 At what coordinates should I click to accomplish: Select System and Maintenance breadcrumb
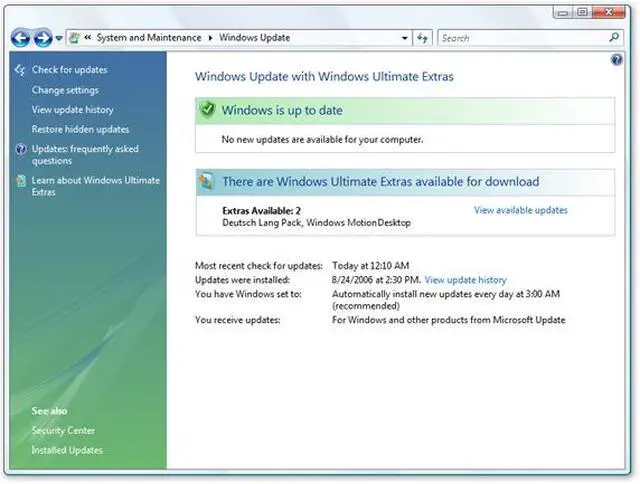click(149, 38)
